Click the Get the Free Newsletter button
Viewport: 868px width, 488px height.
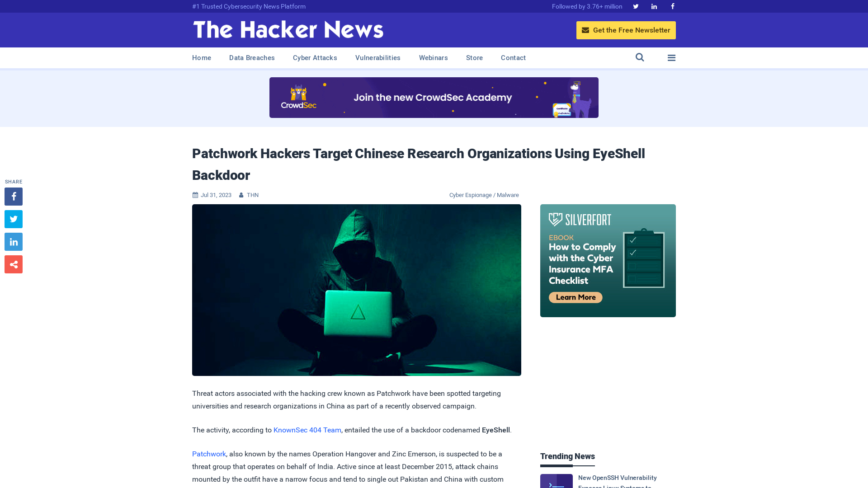click(626, 30)
